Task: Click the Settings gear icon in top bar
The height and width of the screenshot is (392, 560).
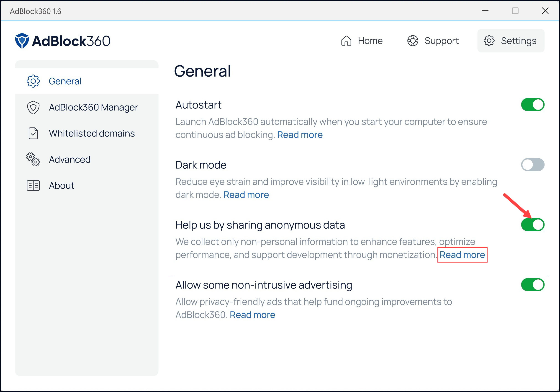Action: coord(489,41)
